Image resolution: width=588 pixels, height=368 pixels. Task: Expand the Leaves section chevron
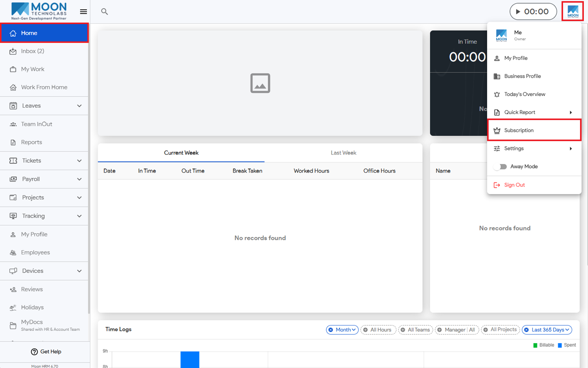pos(79,106)
